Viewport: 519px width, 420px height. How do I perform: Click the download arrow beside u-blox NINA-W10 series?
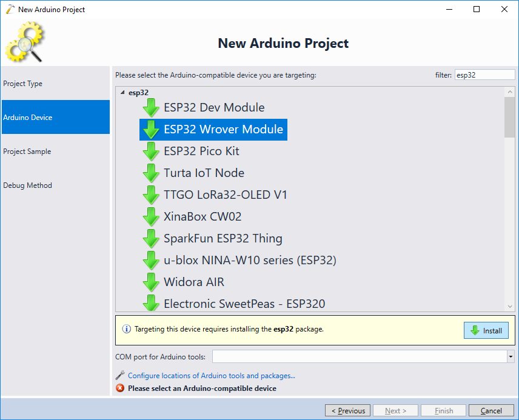click(x=151, y=261)
